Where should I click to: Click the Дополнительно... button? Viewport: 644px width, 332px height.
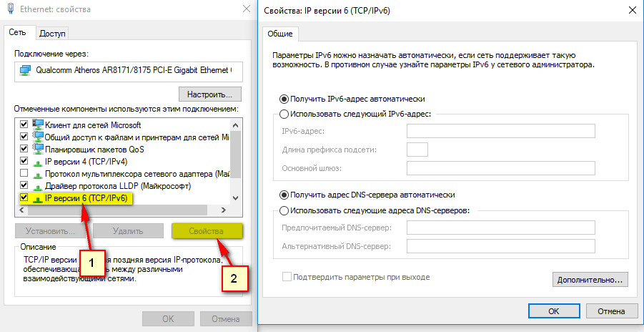pos(590,280)
